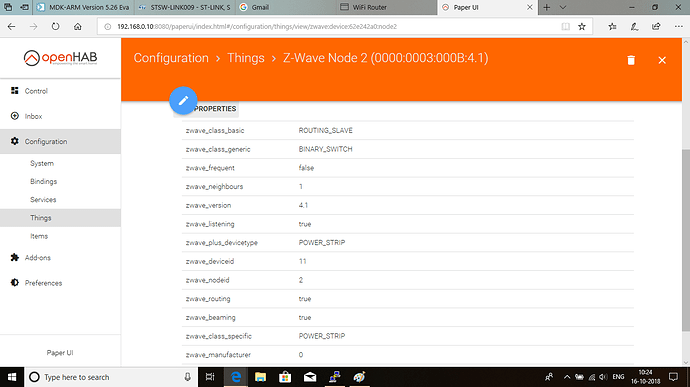Select System under Configuration
This screenshot has height=387, width=690.
(42, 163)
